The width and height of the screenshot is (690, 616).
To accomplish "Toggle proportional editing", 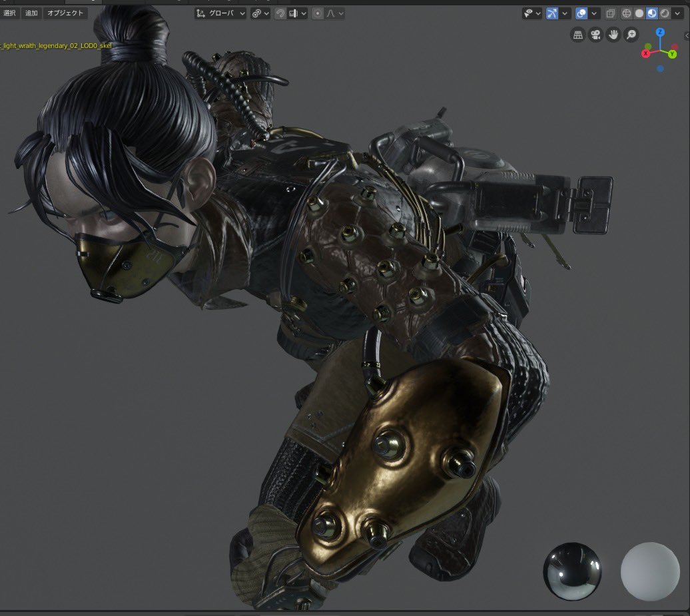I will click(x=317, y=13).
